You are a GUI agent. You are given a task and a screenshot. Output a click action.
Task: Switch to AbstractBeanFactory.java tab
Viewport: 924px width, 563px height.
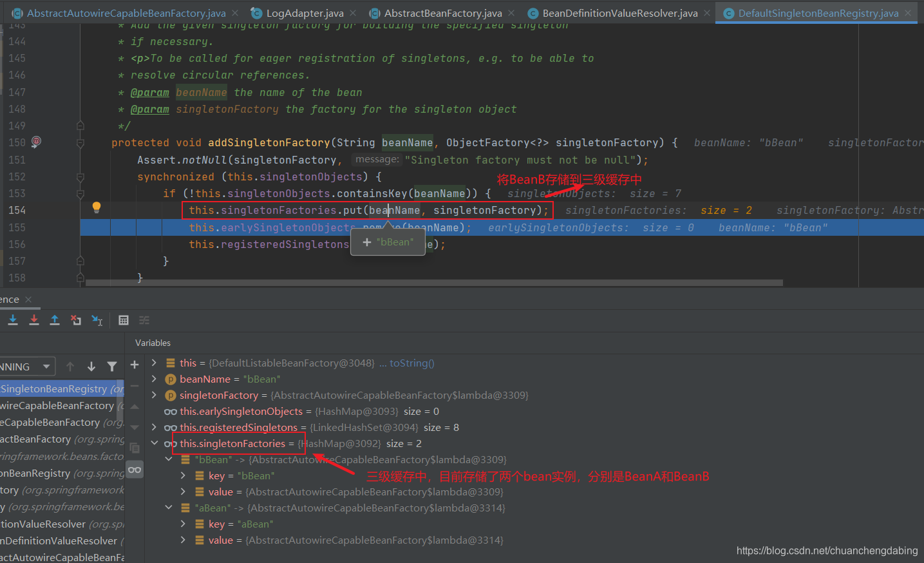coord(442,13)
